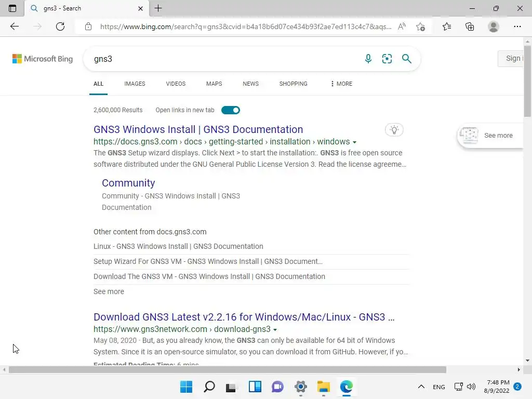Open the notification badge showing 2

point(517,387)
